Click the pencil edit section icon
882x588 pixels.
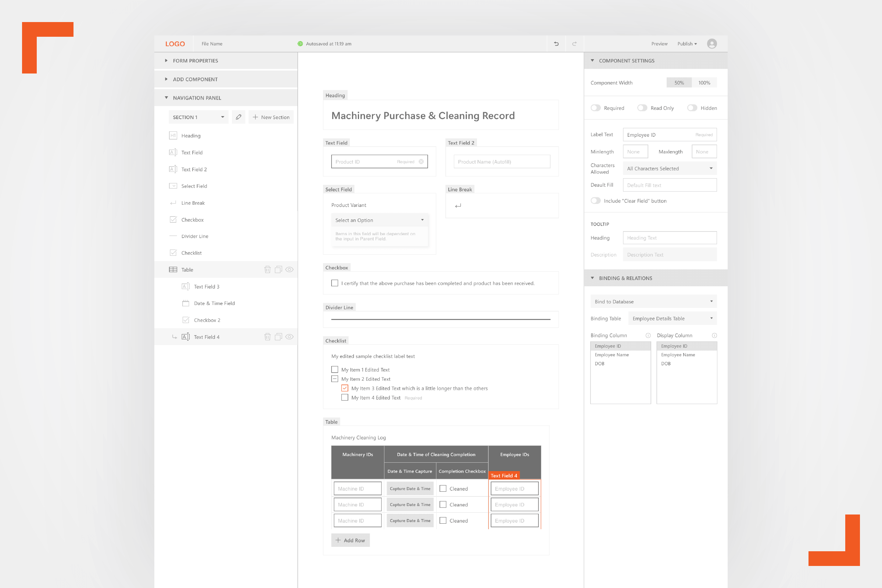tap(239, 117)
